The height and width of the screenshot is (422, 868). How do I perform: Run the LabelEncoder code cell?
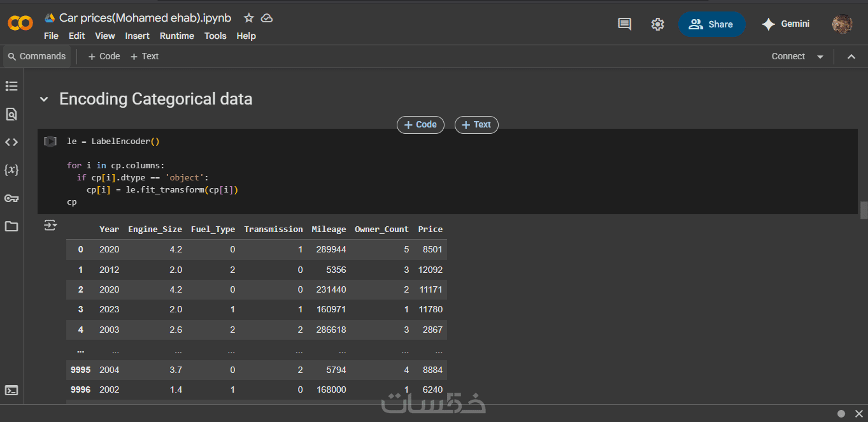click(x=50, y=142)
